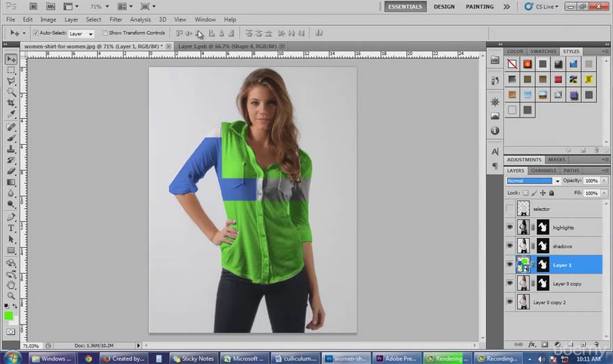Hide Layer 1 visibility eye
The width and height of the screenshot is (613, 364).
pos(510,264)
